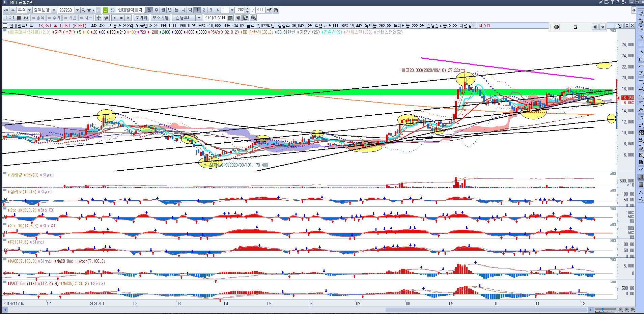The height and width of the screenshot is (314, 644).
Task: Toggle the 종목 sync button
Action: [38, 18]
